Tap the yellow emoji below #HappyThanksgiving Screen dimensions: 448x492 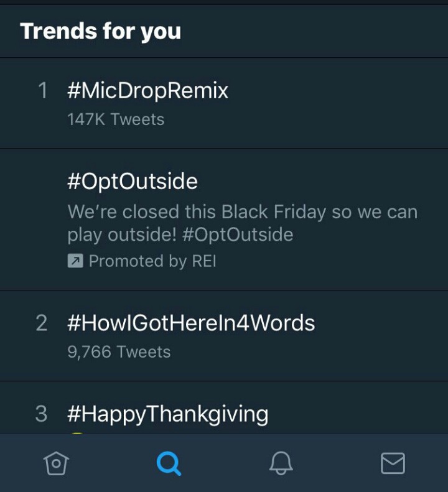(x=77, y=434)
